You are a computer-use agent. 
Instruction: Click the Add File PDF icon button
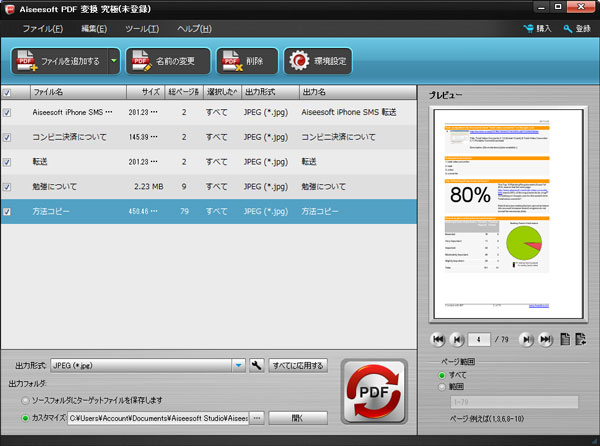point(60,61)
